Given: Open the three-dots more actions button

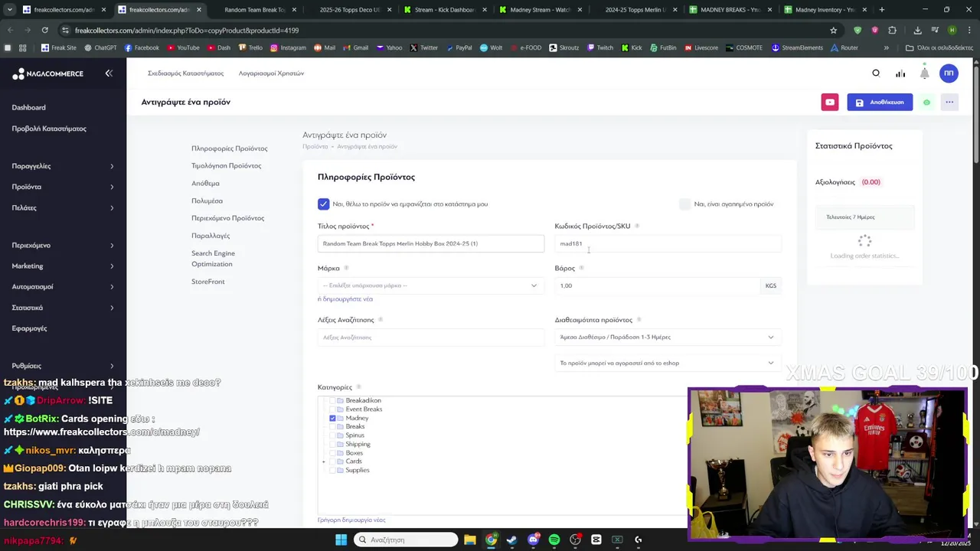Looking at the screenshot, I should coord(949,103).
